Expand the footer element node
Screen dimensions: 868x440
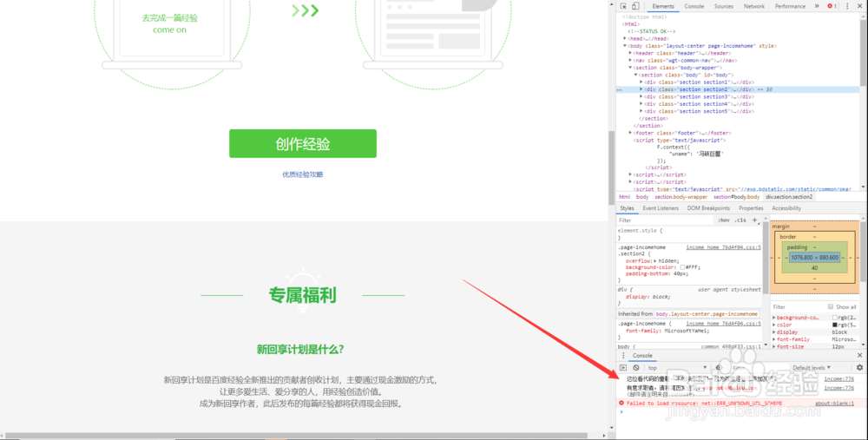pyautogui.click(x=630, y=133)
